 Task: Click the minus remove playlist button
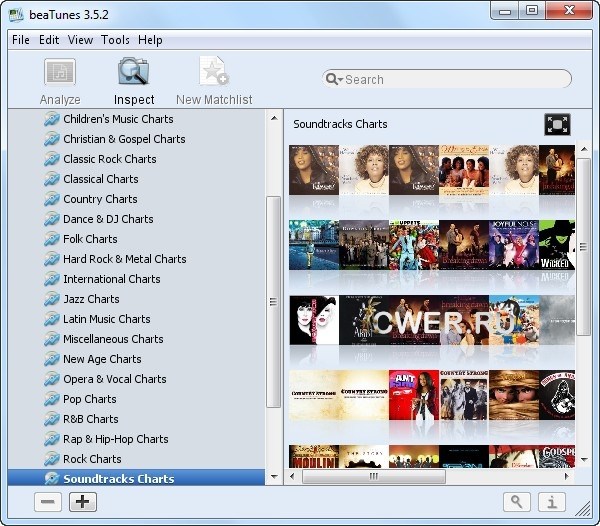coord(47,502)
